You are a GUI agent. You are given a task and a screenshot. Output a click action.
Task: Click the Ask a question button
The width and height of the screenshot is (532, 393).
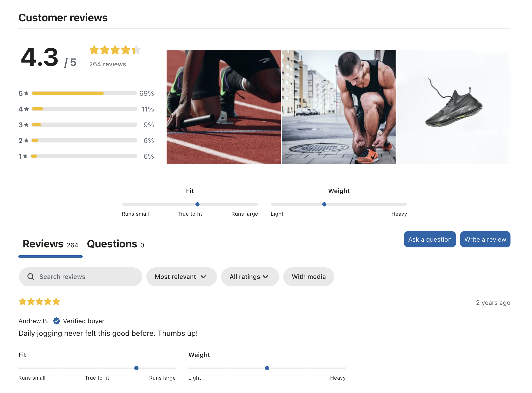(x=430, y=239)
